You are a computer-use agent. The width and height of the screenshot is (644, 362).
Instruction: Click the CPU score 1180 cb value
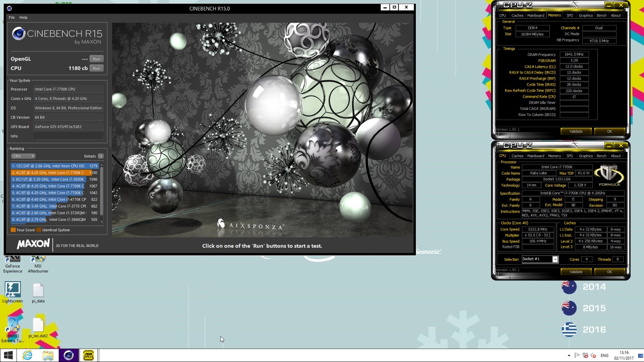(x=78, y=68)
